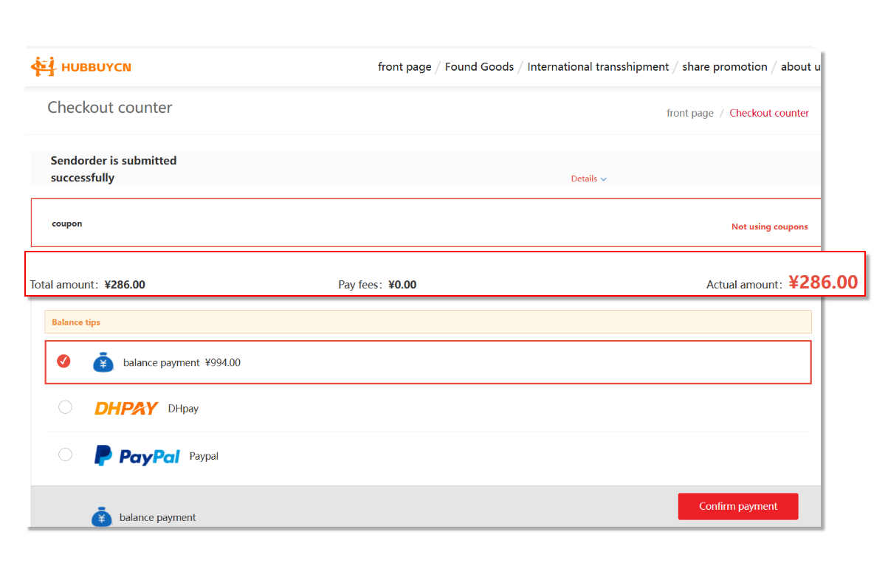This screenshot has height=588, width=888.
Task: Open the front page menu item
Action: (405, 66)
